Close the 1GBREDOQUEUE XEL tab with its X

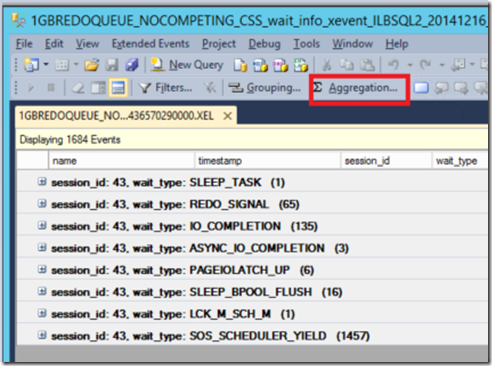[228, 116]
